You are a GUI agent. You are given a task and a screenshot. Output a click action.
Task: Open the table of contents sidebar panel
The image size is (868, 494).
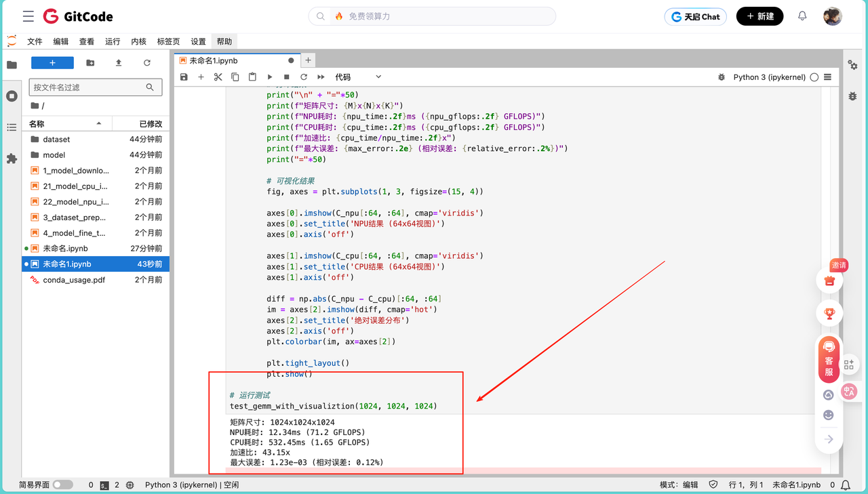tap(12, 127)
